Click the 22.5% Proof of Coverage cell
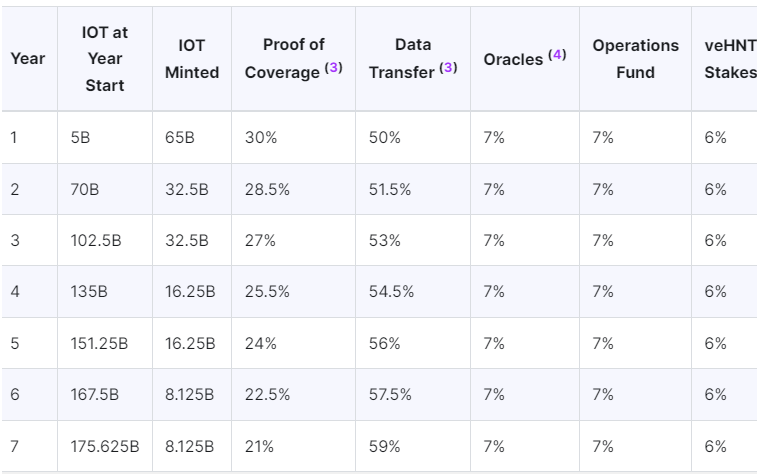This screenshot has height=474, width=764. click(x=267, y=395)
